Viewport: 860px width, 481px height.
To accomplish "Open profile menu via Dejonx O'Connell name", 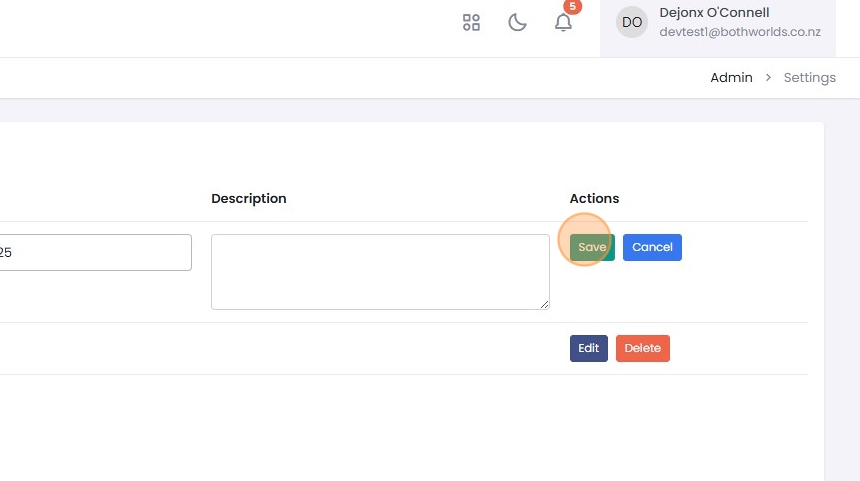I will point(714,13).
